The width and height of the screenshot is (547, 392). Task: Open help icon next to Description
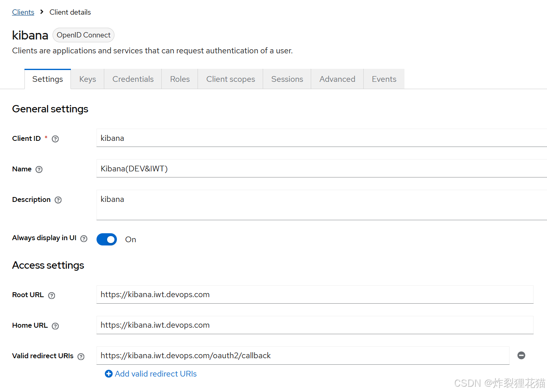coord(58,200)
